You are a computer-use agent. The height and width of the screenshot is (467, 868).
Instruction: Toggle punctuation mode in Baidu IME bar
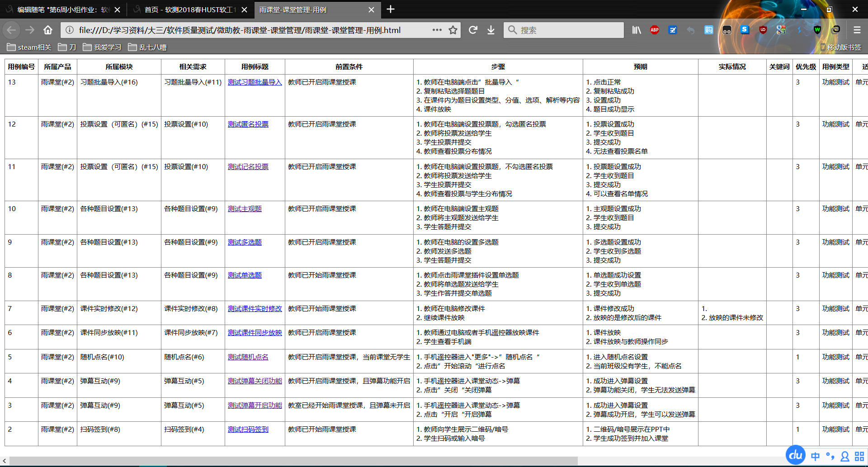tap(830, 456)
